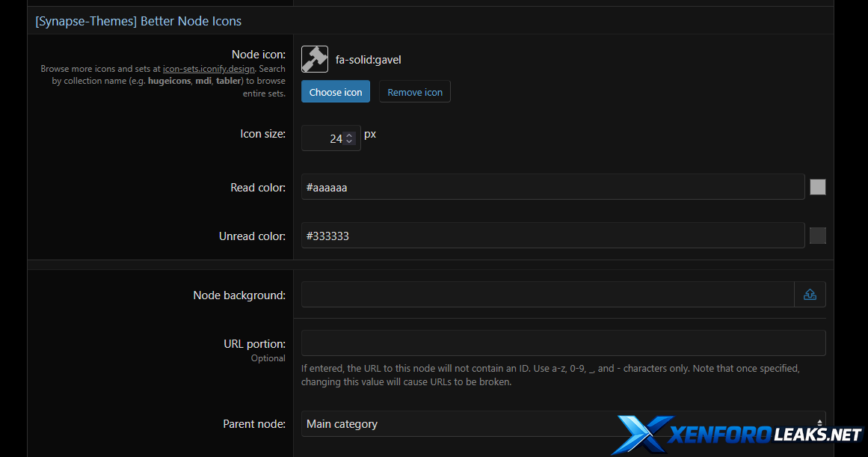Open the Unread color swatch picker
This screenshot has width=868, height=457.
click(818, 236)
